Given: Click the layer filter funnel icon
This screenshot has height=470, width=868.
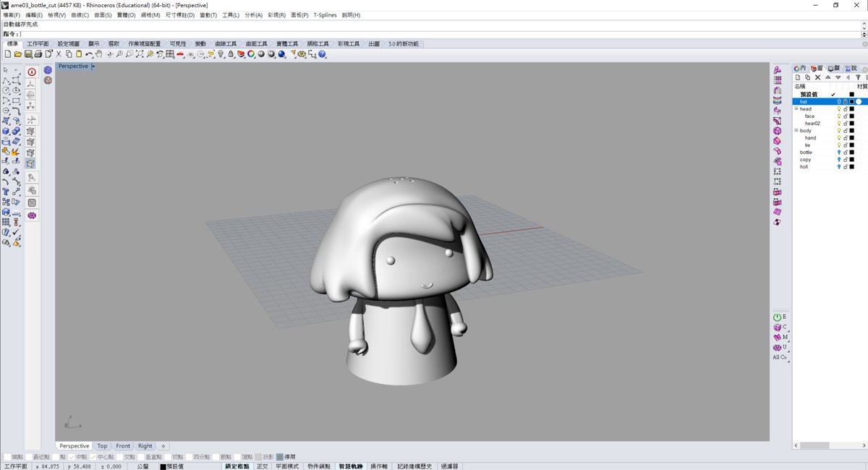Looking at the screenshot, I should click(x=858, y=77).
